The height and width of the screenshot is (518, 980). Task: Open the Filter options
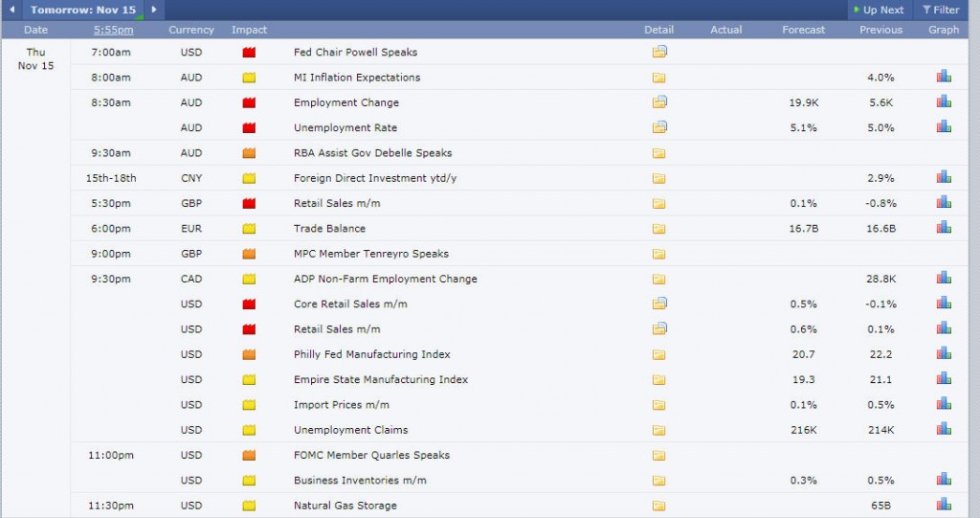click(x=942, y=10)
